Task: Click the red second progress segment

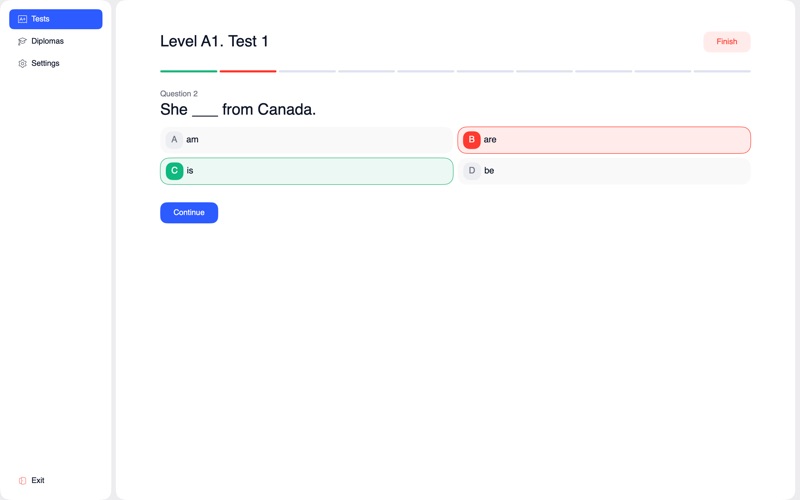Action: coord(248,71)
